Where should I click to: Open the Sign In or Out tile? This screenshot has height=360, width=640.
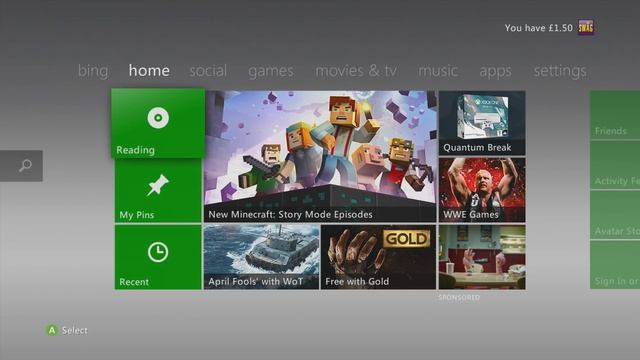615,265
